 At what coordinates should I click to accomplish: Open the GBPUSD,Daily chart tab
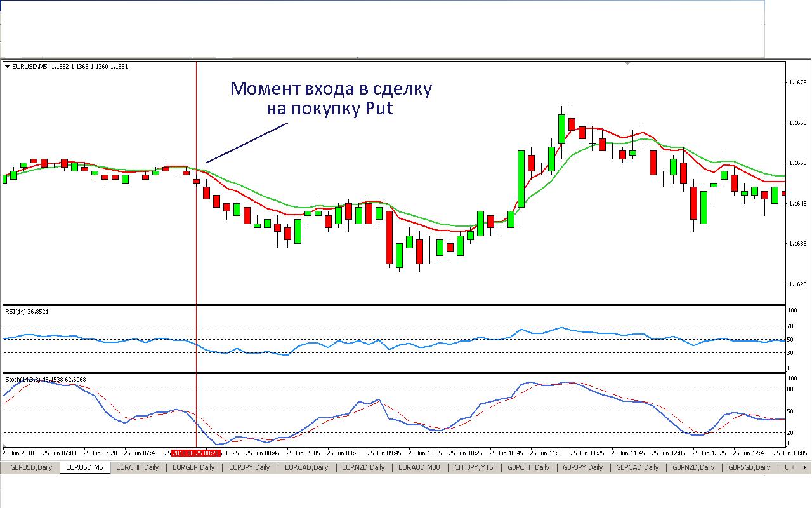[x=31, y=467]
